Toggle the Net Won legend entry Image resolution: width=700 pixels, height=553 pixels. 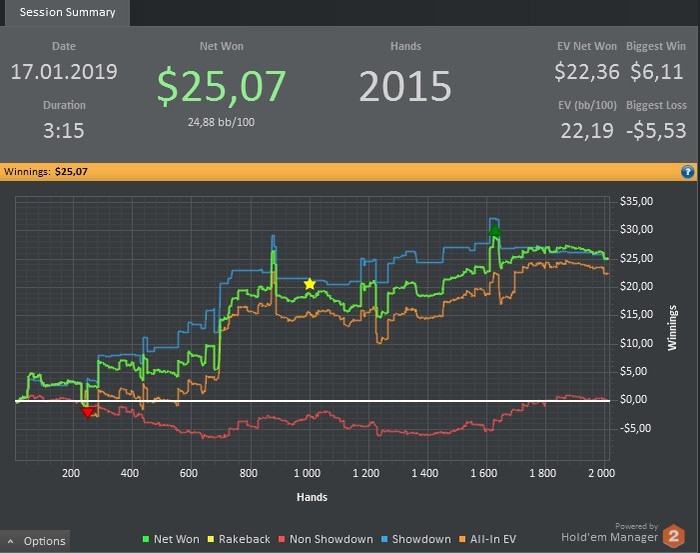tap(171, 539)
